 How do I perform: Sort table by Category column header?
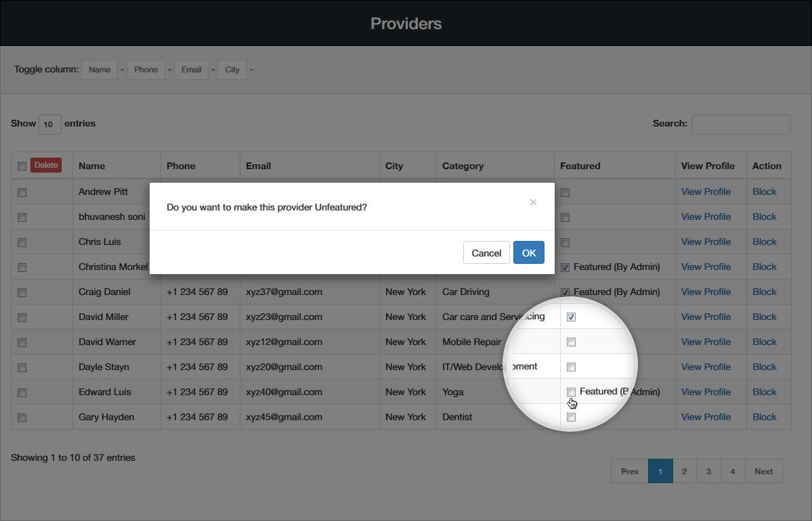463,166
